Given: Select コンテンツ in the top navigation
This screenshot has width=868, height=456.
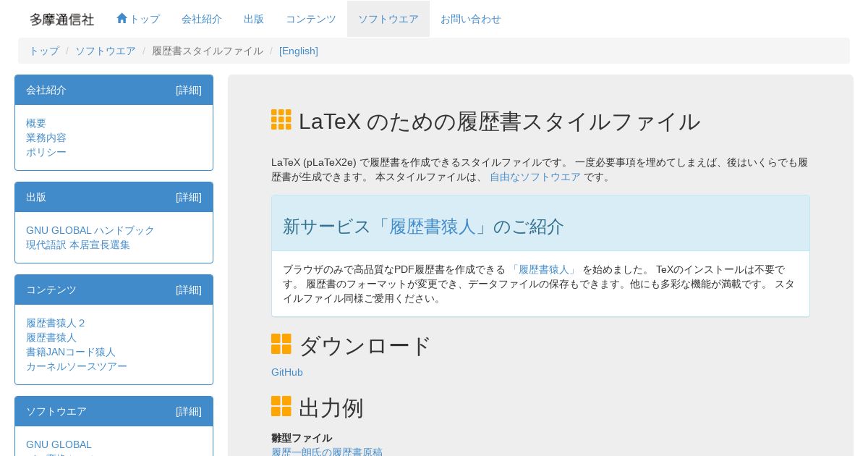Looking at the screenshot, I should (x=311, y=19).
